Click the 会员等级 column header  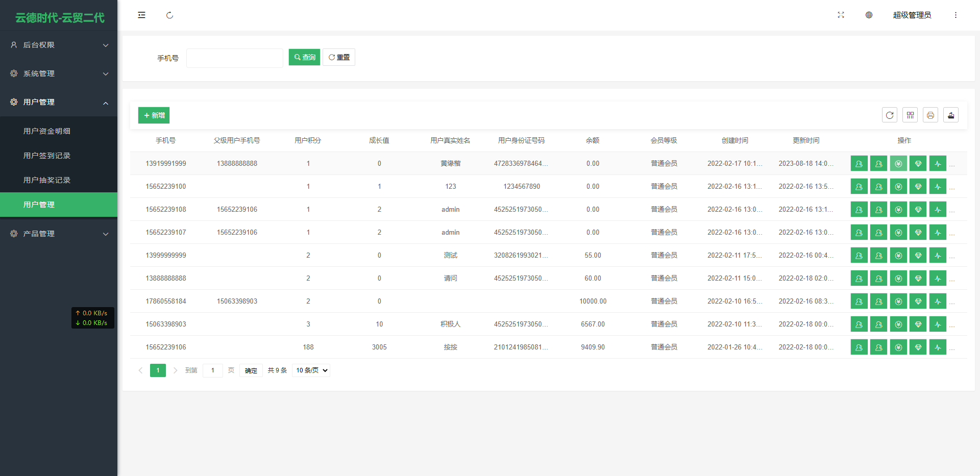(664, 140)
